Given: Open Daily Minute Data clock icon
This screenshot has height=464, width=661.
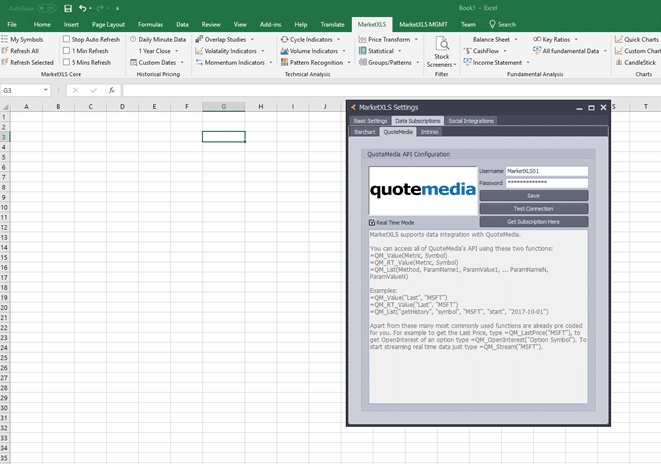Looking at the screenshot, I should point(133,39).
